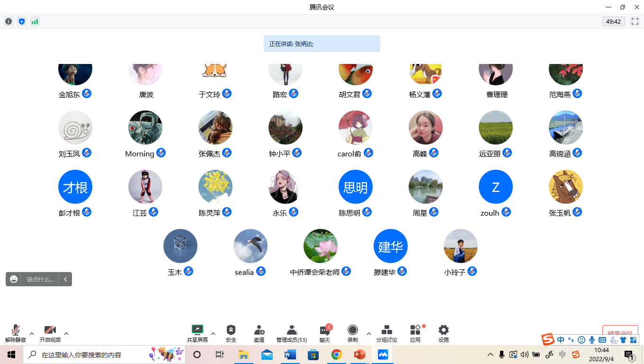Click the 说点什么 message input box
Screen dimensions: 644x364
(40, 279)
